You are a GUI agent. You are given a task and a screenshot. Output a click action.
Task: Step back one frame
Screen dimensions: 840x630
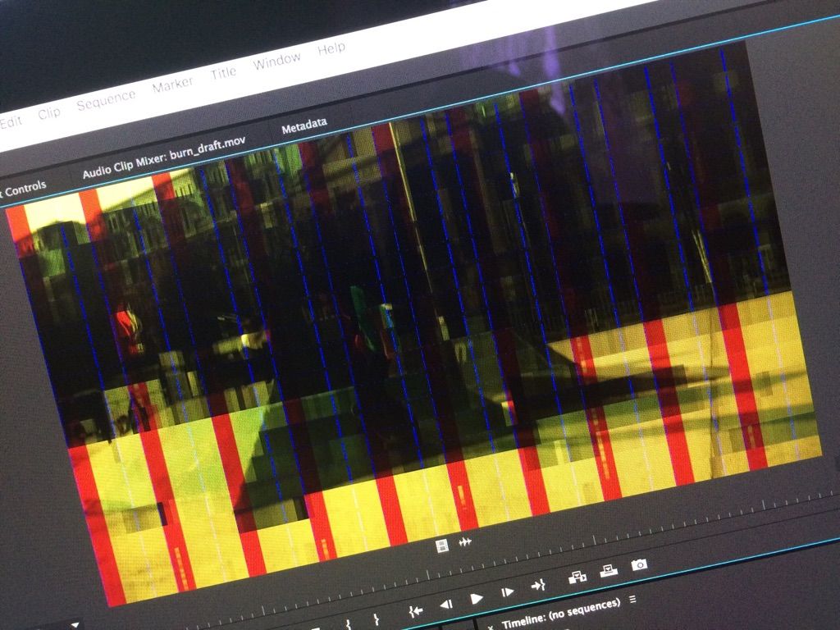click(445, 605)
